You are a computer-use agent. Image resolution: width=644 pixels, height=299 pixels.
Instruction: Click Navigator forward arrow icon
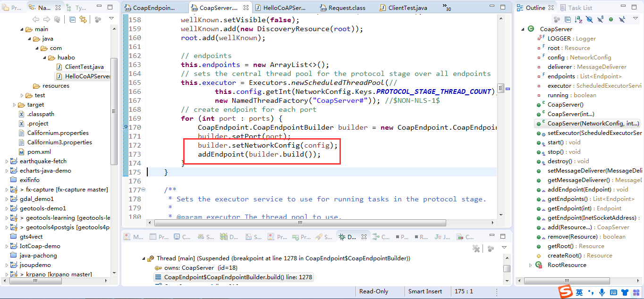point(46,19)
